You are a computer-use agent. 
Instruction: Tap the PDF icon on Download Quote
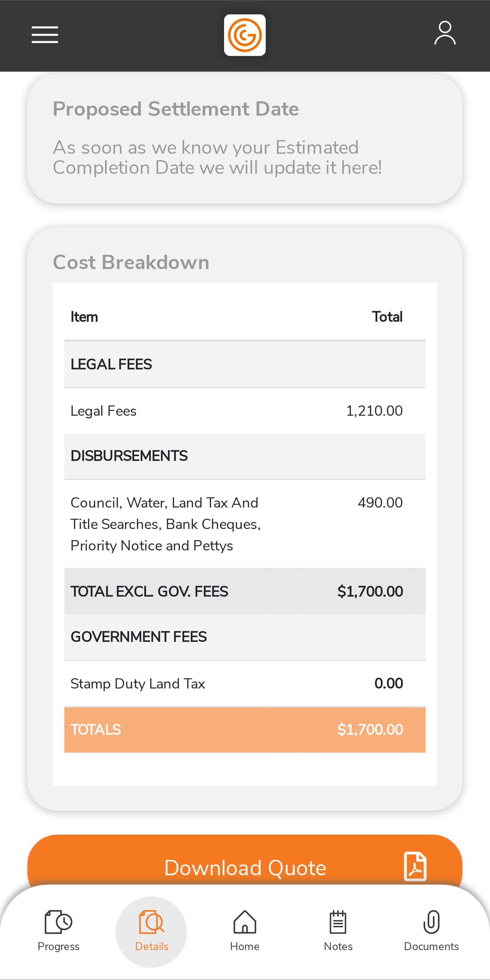pyautogui.click(x=415, y=867)
